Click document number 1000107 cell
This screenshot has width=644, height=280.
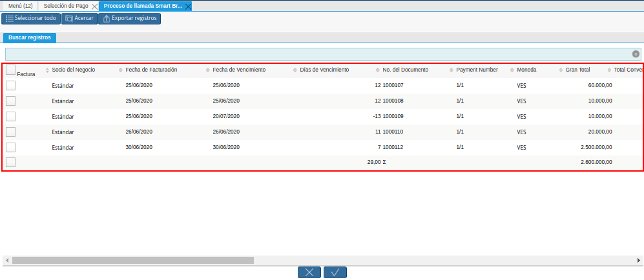coord(393,85)
